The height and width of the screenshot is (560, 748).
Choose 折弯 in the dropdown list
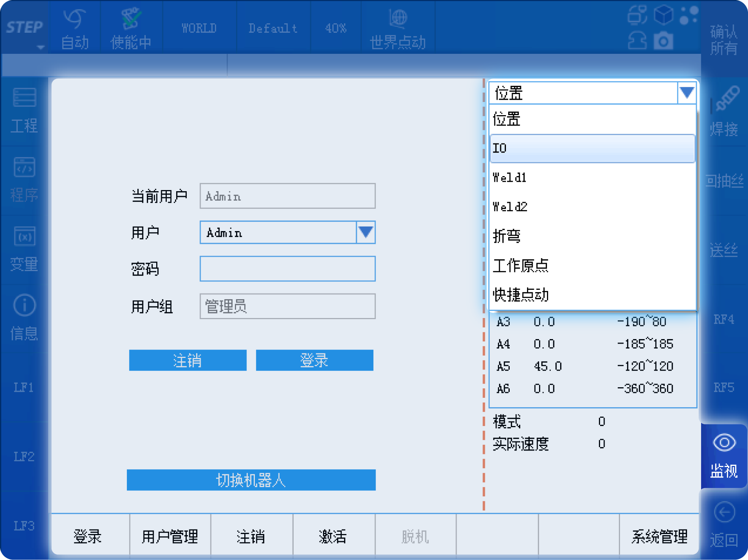592,236
